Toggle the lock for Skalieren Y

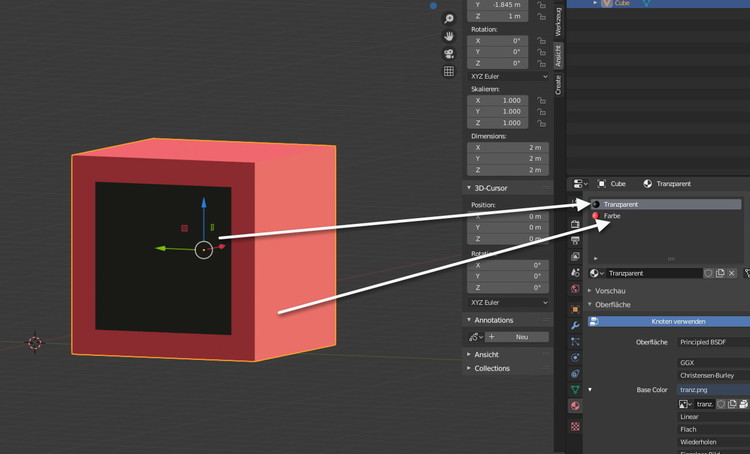click(541, 111)
